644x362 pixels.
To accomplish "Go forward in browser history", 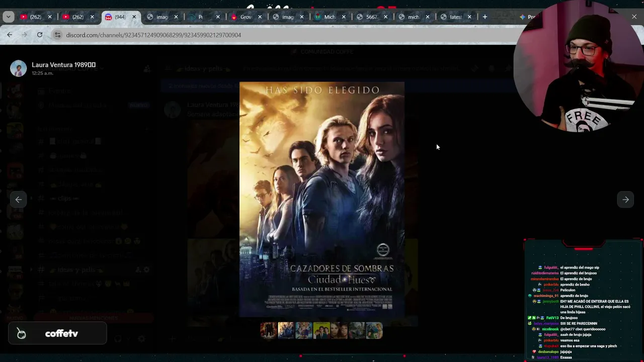I will [24, 35].
